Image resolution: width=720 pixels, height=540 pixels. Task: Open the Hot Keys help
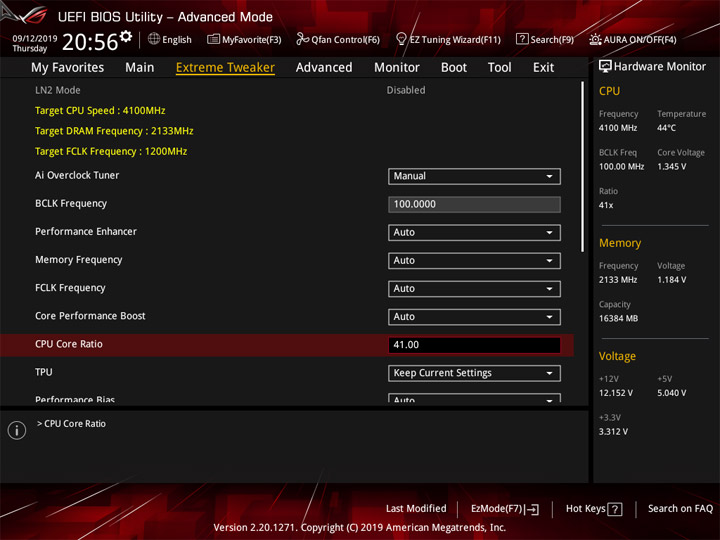click(x=594, y=509)
